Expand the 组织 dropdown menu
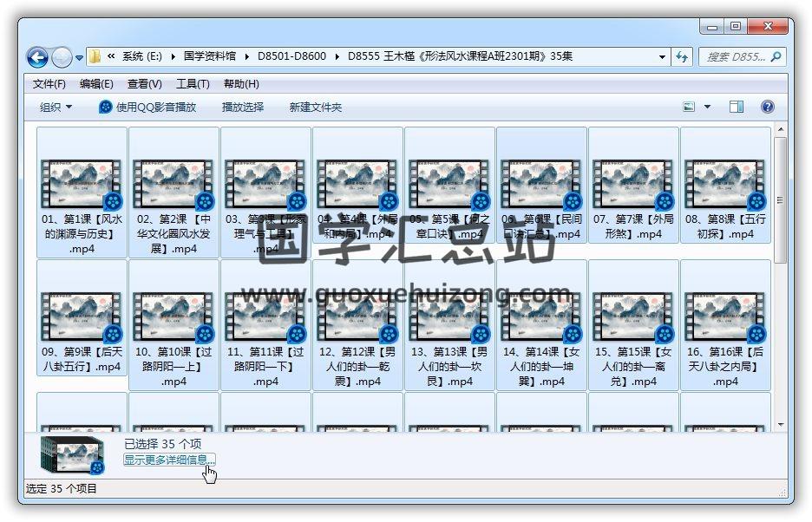Screen dimensions: 812x522 (x=56, y=107)
